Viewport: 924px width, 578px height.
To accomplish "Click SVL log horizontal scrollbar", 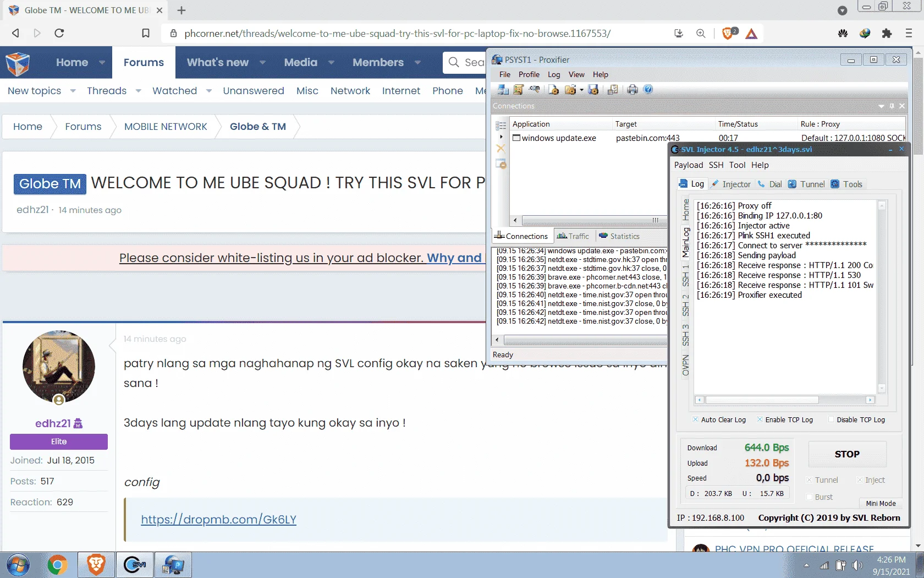I will 784,400.
